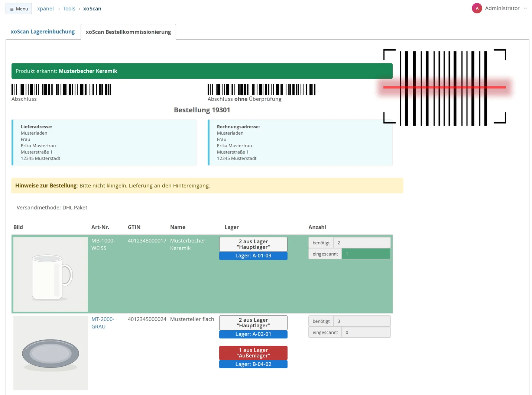Click '2 aus Lager Hauptlager' in mug row
532x395 pixels.
[253, 244]
